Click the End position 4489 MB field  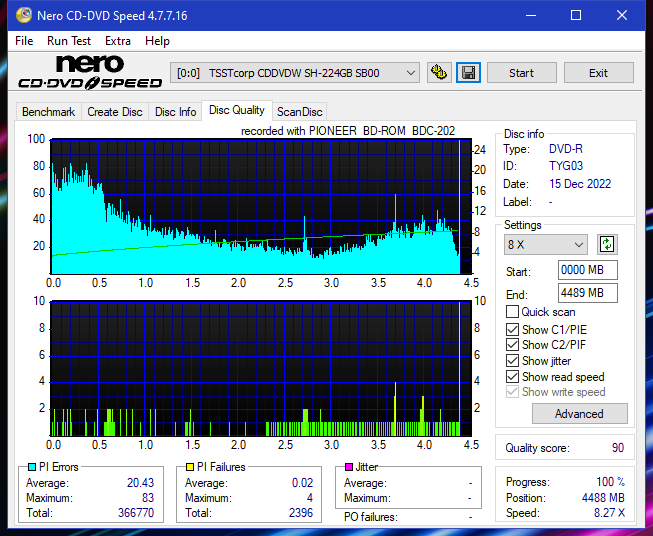coord(587,293)
